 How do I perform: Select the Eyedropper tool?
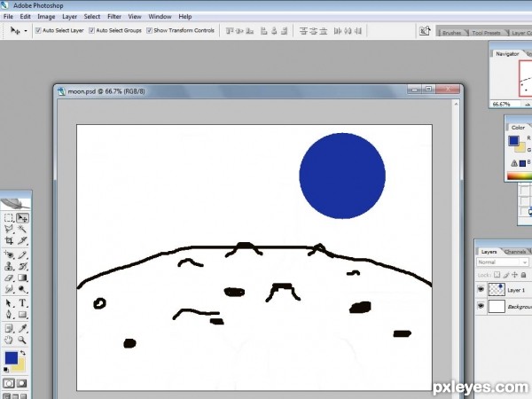[x=22, y=328]
